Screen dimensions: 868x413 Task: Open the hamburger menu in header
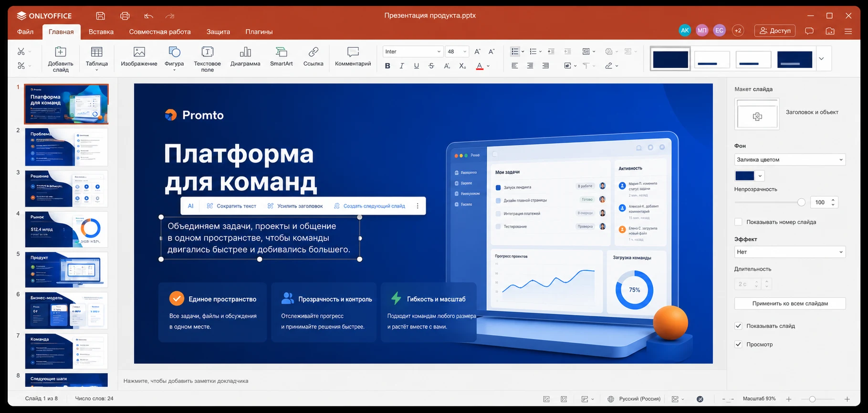click(x=848, y=31)
